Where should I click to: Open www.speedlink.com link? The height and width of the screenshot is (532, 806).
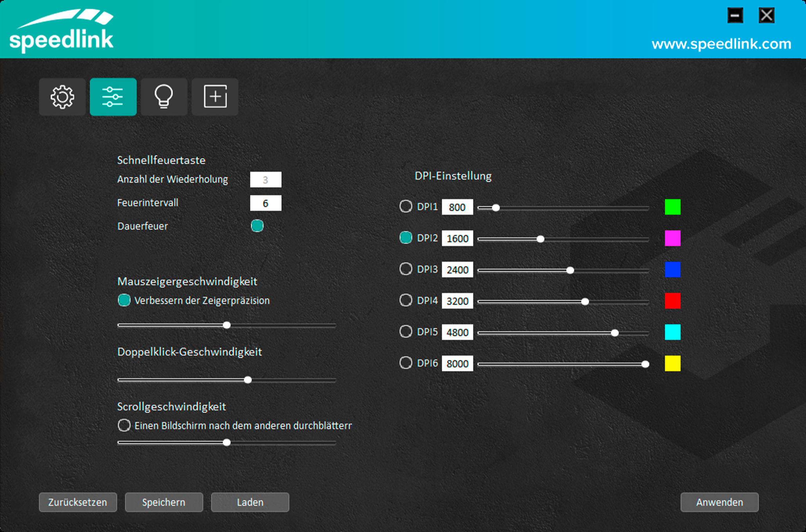(x=721, y=44)
